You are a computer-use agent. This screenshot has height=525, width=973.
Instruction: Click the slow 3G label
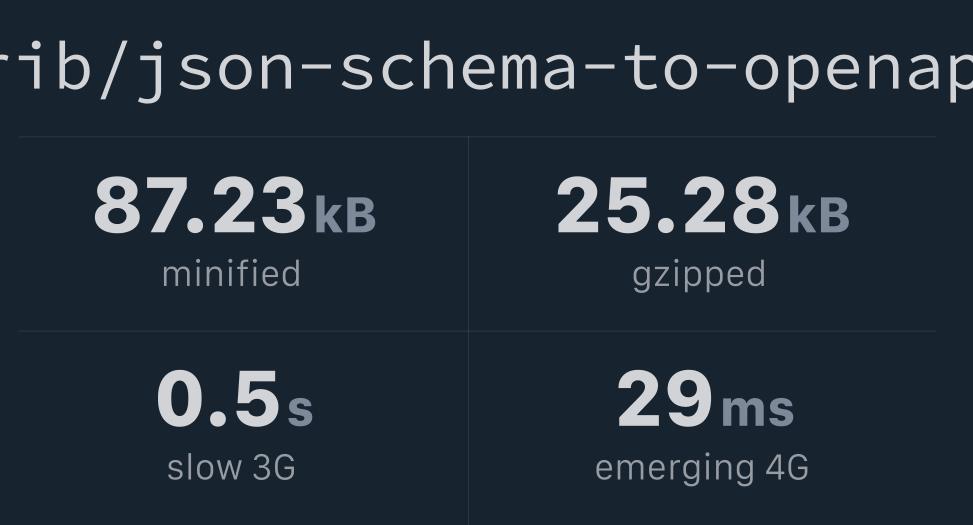tap(231, 468)
